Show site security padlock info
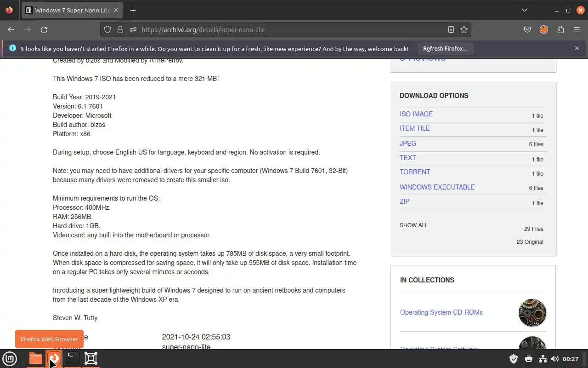The height and width of the screenshot is (368, 588). click(120, 29)
